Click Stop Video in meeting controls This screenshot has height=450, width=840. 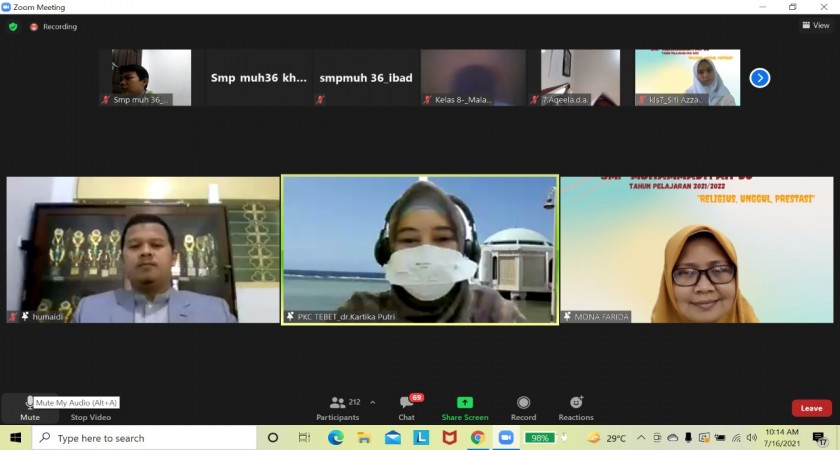coord(90,408)
